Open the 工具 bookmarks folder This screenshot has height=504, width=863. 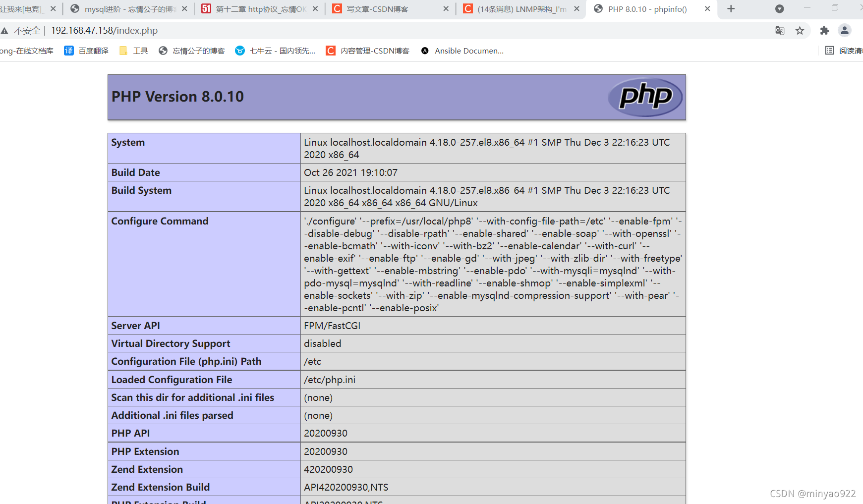click(x=134, y=51)
